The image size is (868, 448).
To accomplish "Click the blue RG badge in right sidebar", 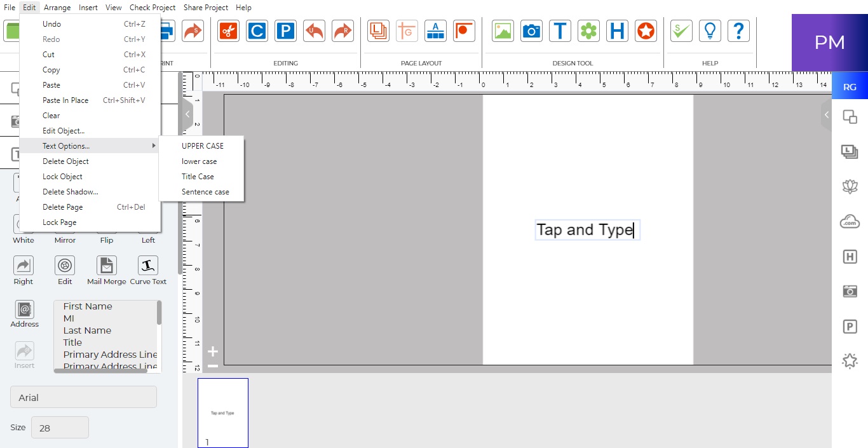I will (850, 87).
